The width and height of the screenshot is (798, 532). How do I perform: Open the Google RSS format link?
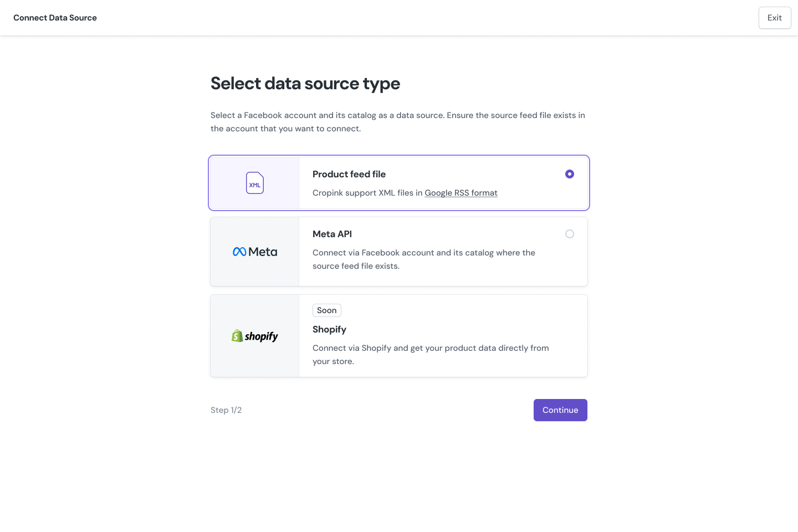(x=461, y=193)
